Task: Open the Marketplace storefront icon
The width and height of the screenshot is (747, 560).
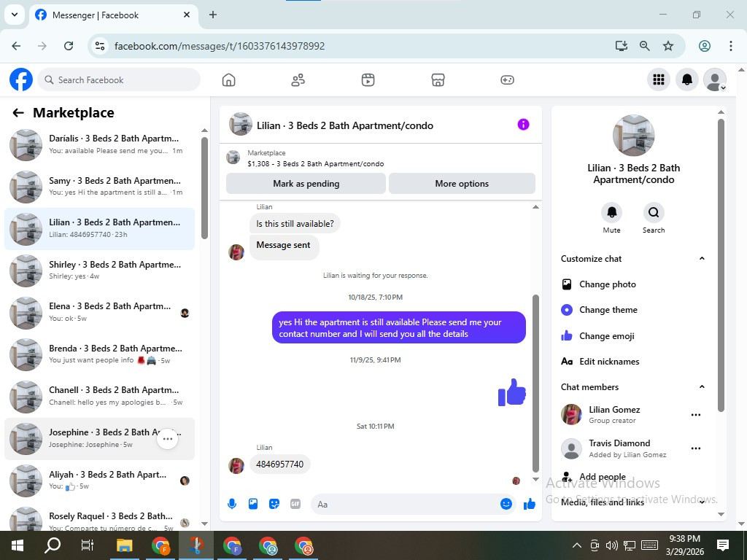Action: click(438, 80)
